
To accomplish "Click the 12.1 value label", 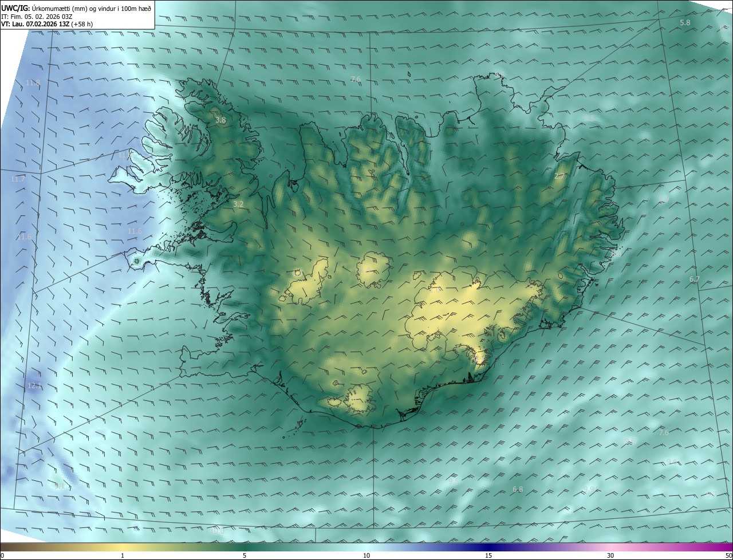I will pos(34,386).
